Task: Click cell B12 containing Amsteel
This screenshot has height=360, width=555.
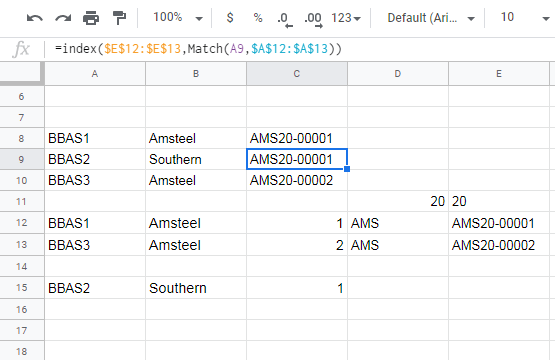Action: [x=196, y=223]
